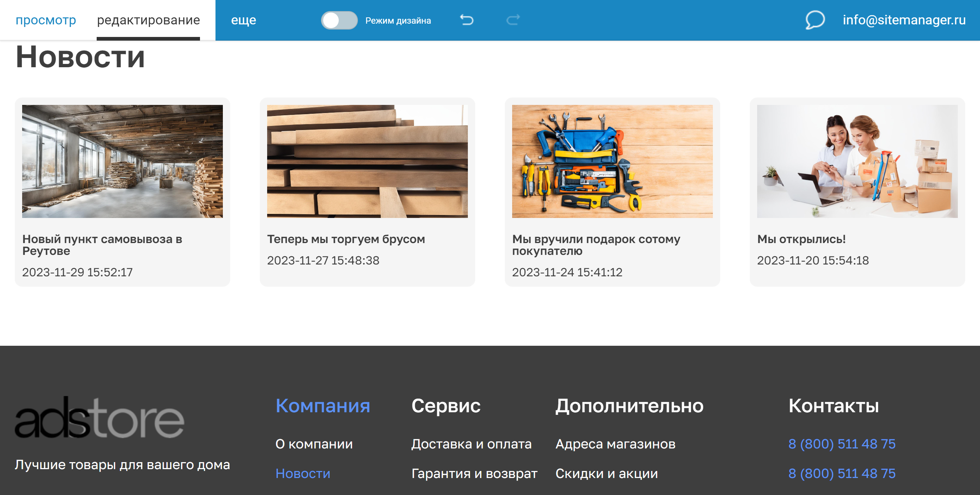This screenshot has height=495, width=980.
Task: Open the еще menu
Action: coord(244,20)
